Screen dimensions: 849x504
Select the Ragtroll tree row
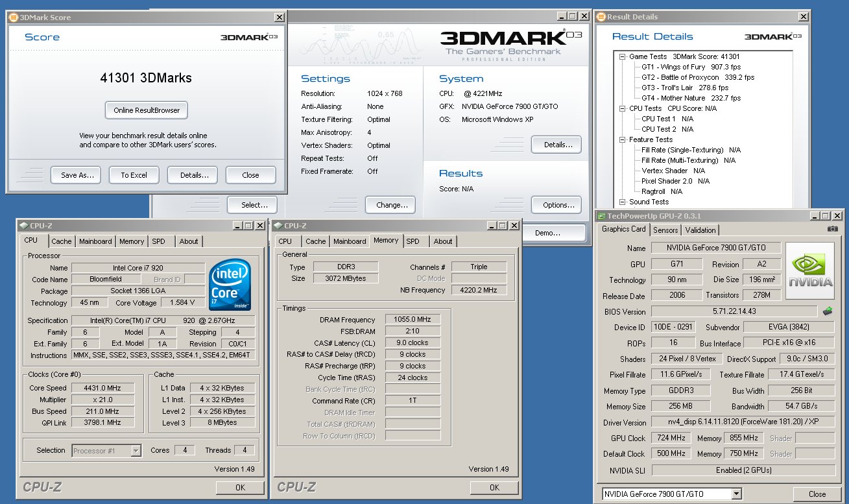click(662, 191)
